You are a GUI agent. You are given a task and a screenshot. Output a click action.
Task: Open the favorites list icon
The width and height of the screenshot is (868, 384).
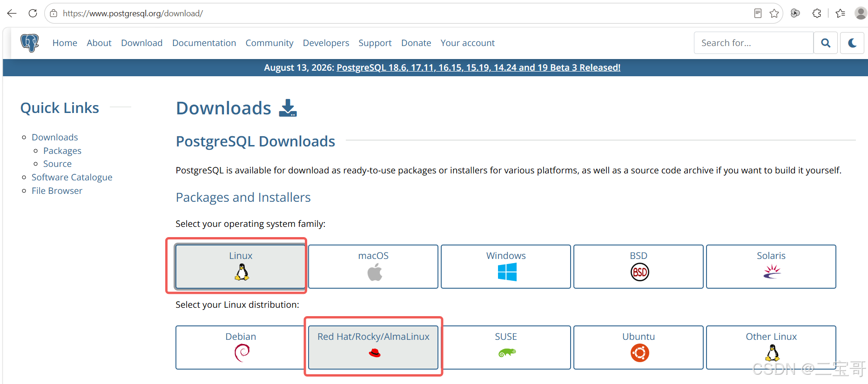pyautogui.click(x=841, y=13)
